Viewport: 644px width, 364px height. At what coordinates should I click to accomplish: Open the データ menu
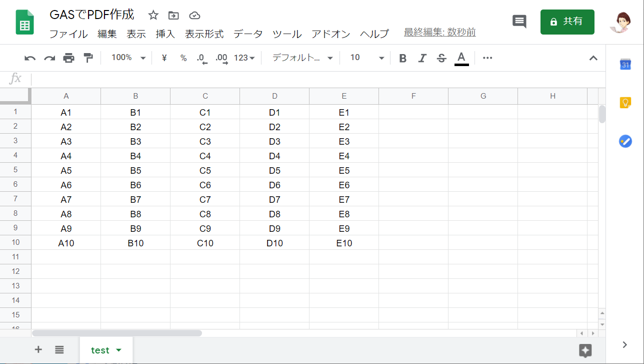[247, 34]
